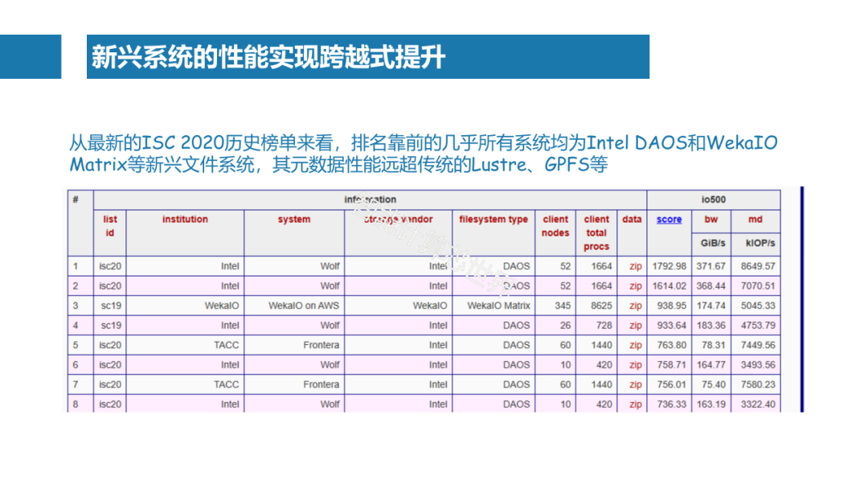Image resolution: width=868 pixels, height=489 pixels.
Task: Click the data column header
Action: pyautogui.click(x=632, y=220)
